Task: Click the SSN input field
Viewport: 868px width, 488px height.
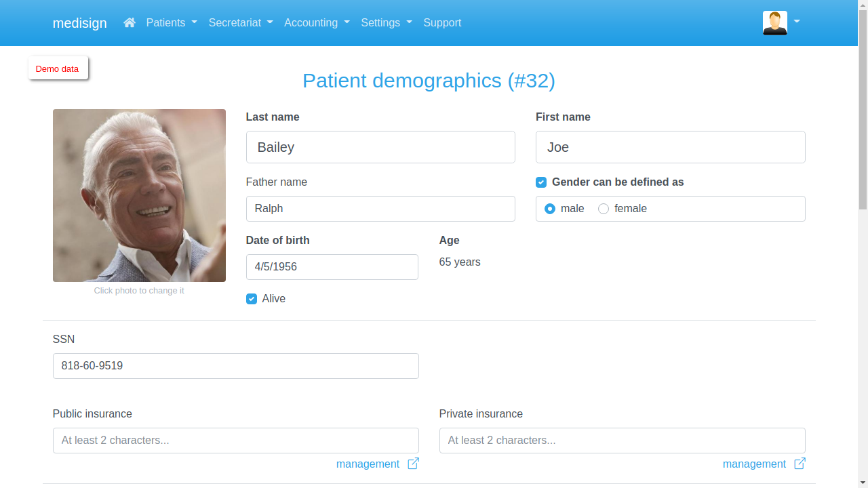Action: tap(236, 365)
